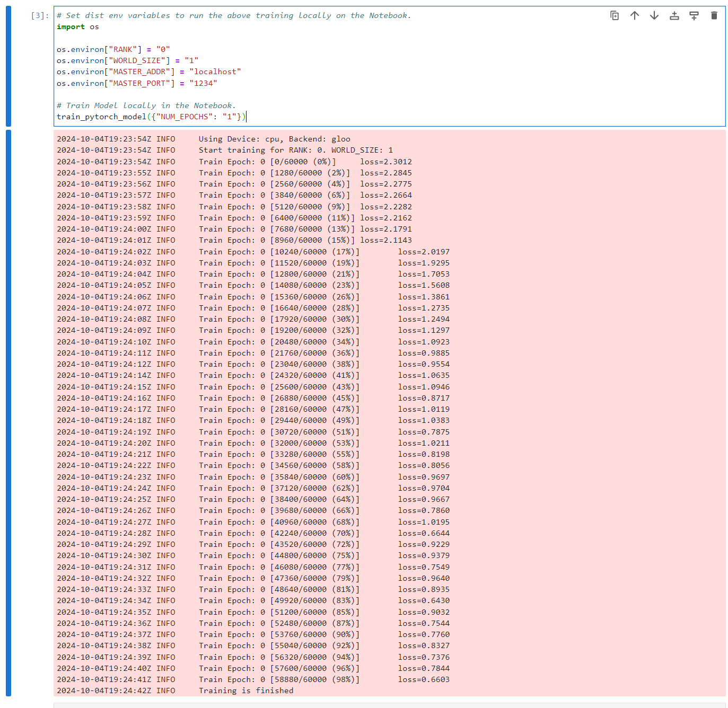The image size is (728, 708).
Task: Insert a cell above using the toolbar icon
Action: pos(674,15)
